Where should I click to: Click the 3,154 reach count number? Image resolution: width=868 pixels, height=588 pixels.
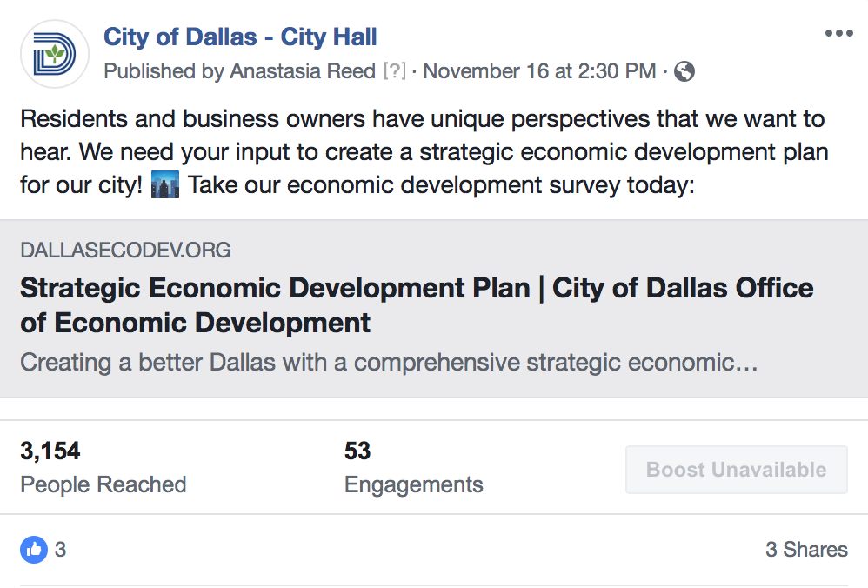pos(50,451)
